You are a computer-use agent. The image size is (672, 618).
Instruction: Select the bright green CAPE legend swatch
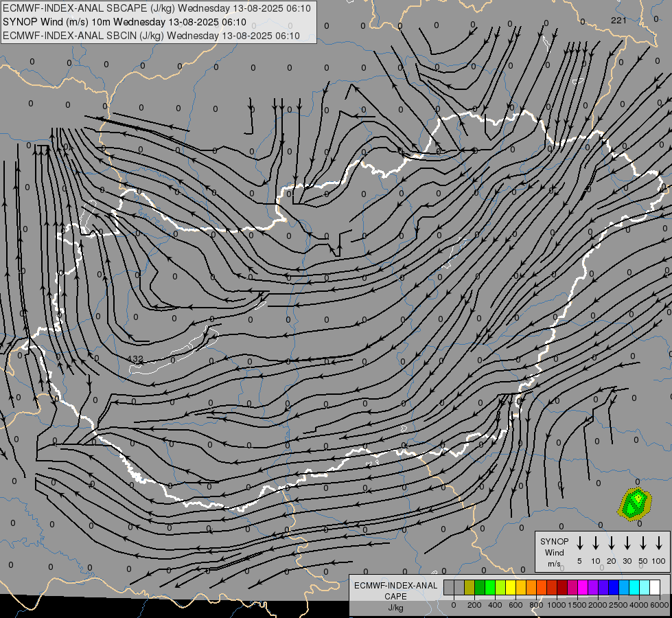pyautogui.click(x=490, y=587)
